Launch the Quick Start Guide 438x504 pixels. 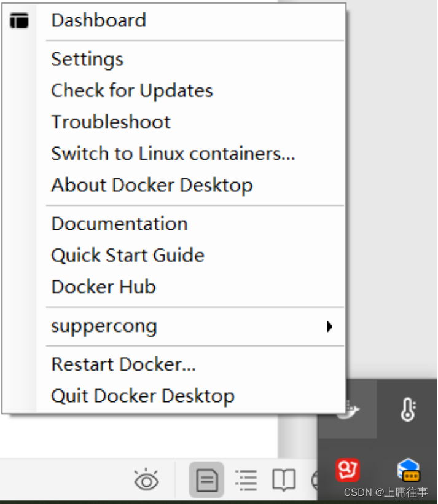tap(174, 255)
